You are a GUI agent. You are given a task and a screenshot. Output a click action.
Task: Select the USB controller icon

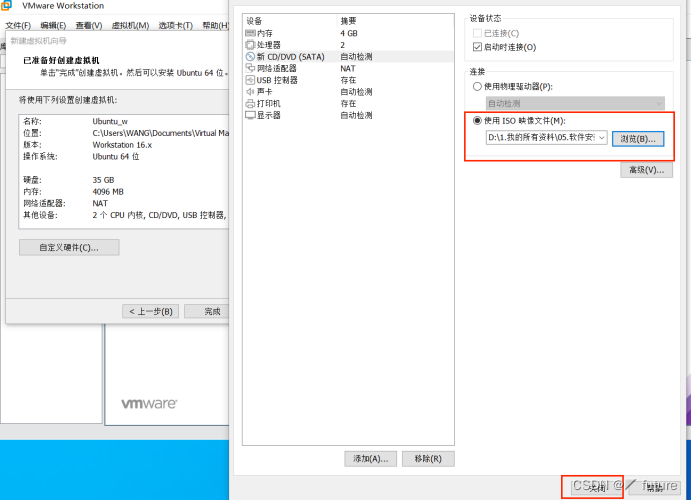250,80
